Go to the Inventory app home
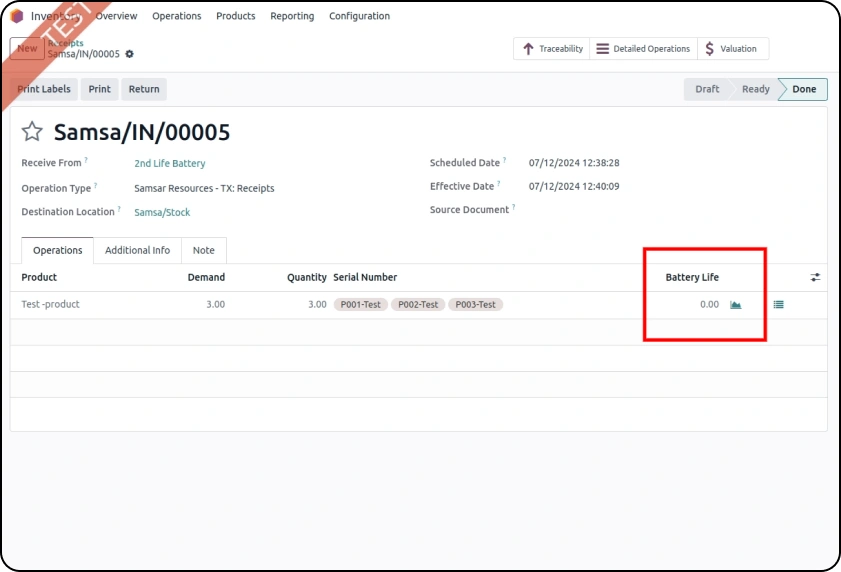841x572 pixels. [56, 16]
